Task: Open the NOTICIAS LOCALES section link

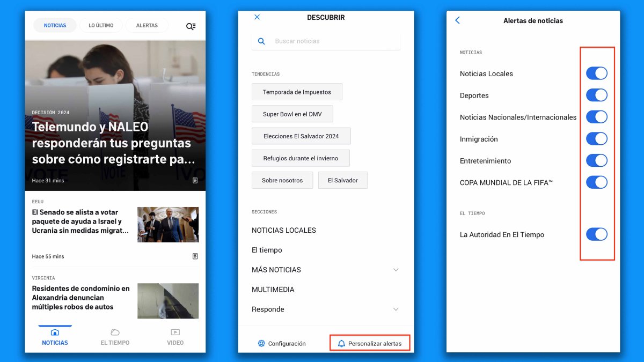Action: pos(284,230)
